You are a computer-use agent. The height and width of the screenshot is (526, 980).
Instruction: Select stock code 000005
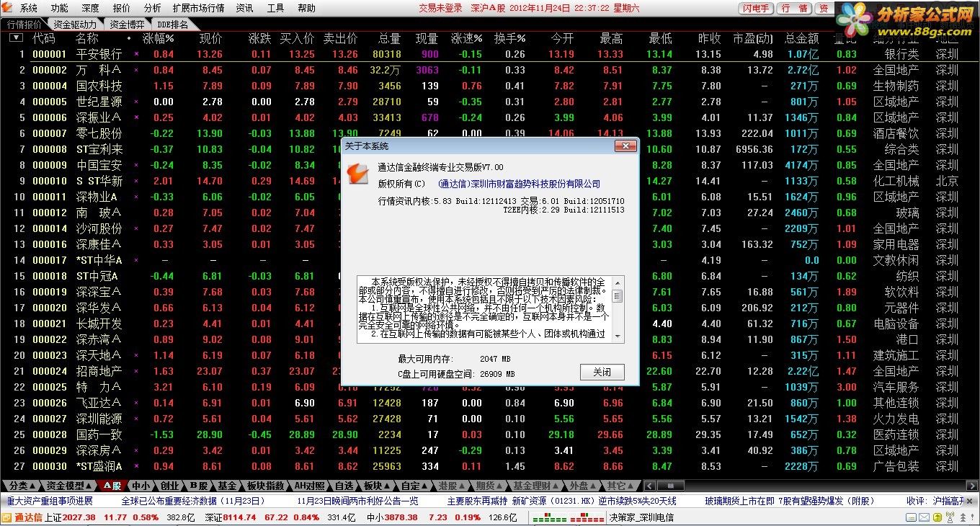[50, 102]
